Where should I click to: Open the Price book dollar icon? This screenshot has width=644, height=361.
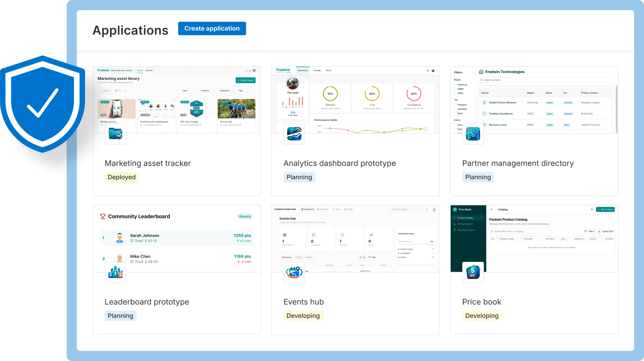pyautogui.click(x=473, y=272)
